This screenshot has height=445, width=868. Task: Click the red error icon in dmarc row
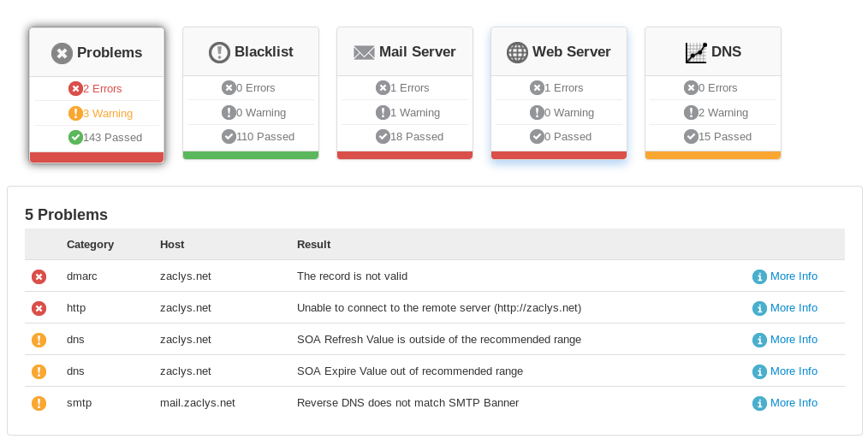pos(39,276)
